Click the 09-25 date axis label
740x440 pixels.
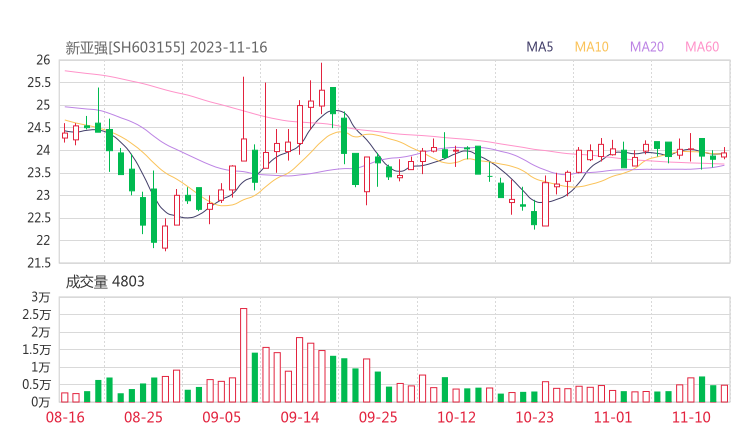pyautogui.click(x=378, y=417)
